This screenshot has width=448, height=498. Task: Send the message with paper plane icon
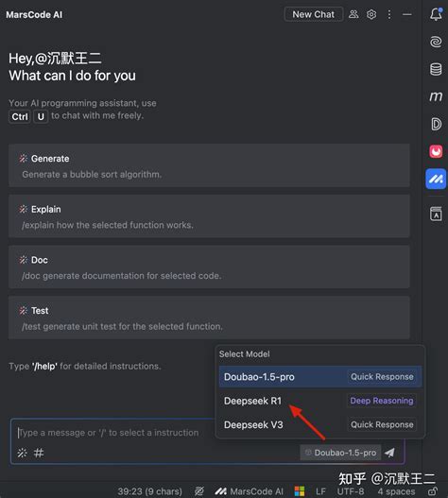click(x=389, y=453)
